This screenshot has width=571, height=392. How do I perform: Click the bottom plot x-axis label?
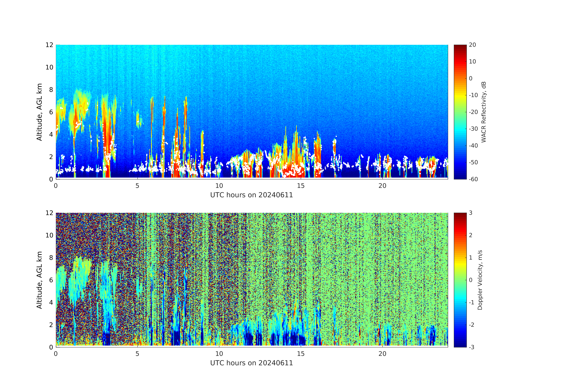pos(252,363)
